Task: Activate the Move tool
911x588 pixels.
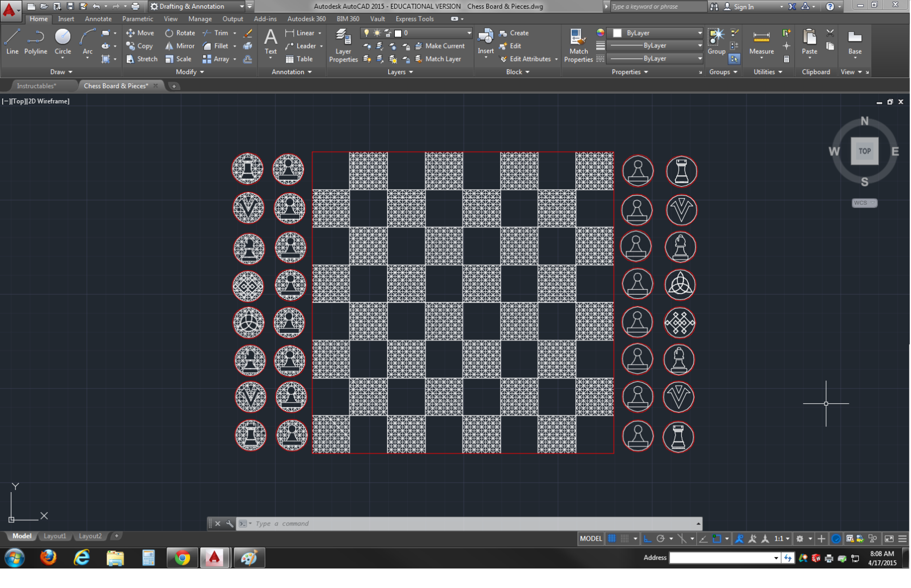Action: click(x=140, y=33)
